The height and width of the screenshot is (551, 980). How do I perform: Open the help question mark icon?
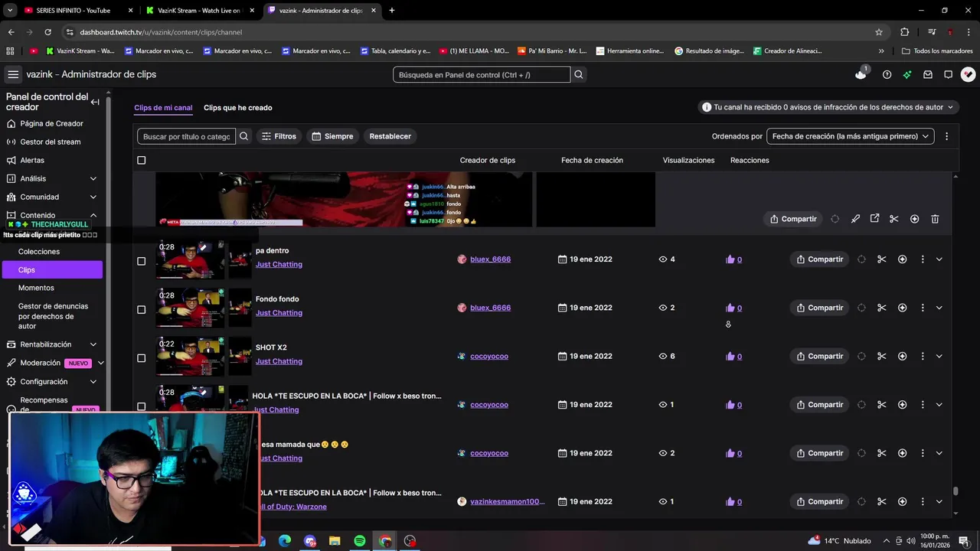[x=887, y=74]
